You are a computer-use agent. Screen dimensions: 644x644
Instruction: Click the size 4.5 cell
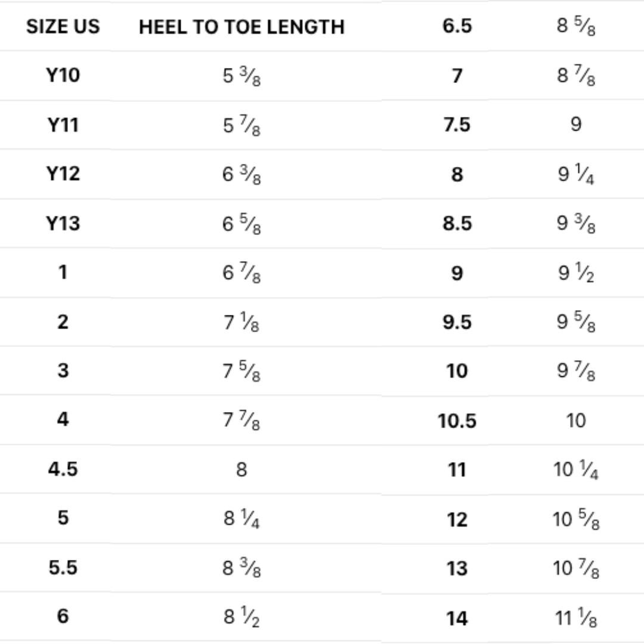click(63, 469)
